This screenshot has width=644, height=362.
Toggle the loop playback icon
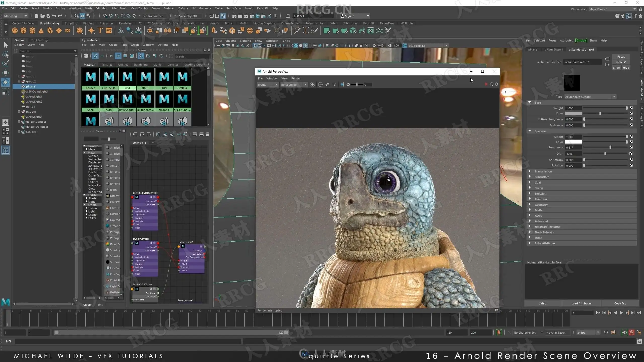[606, 332]
